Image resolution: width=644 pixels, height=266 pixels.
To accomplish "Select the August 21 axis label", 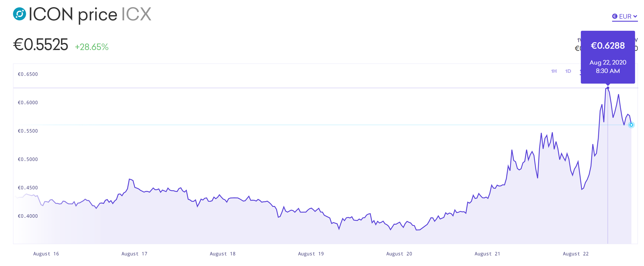I will (487, 253).
